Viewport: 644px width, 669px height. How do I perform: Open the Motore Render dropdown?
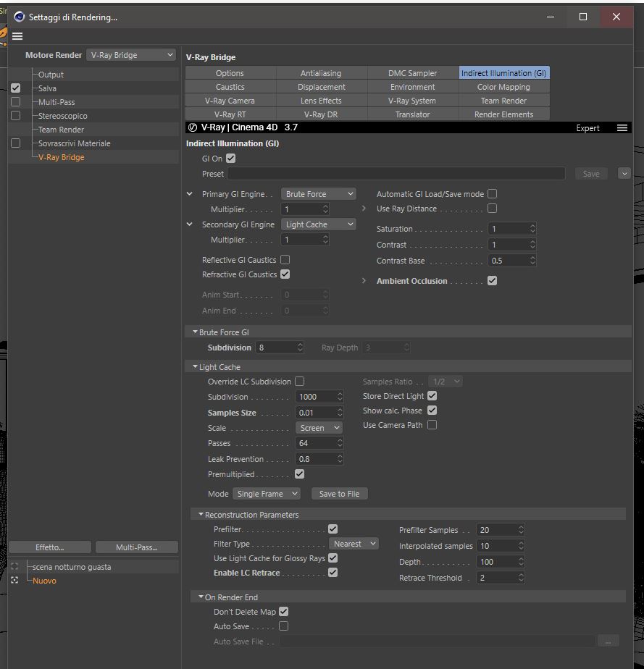click(131, 55)
